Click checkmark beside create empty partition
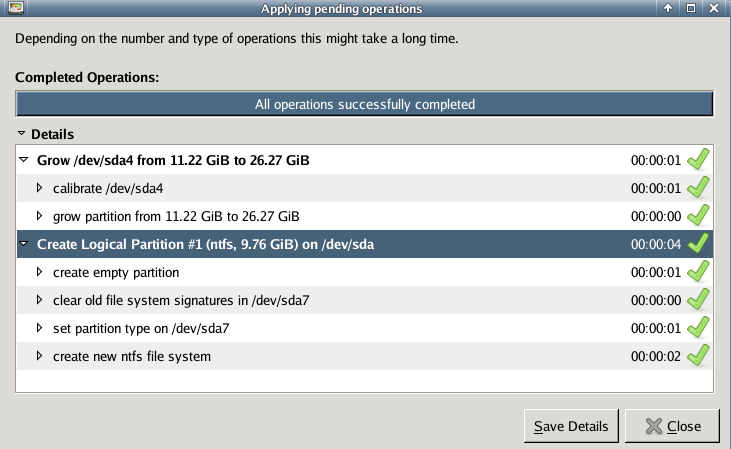 click(x=698, y=271)
